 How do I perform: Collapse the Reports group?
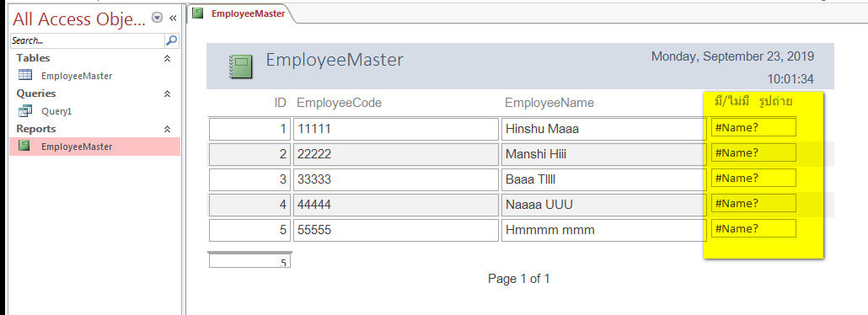point(167,129)
